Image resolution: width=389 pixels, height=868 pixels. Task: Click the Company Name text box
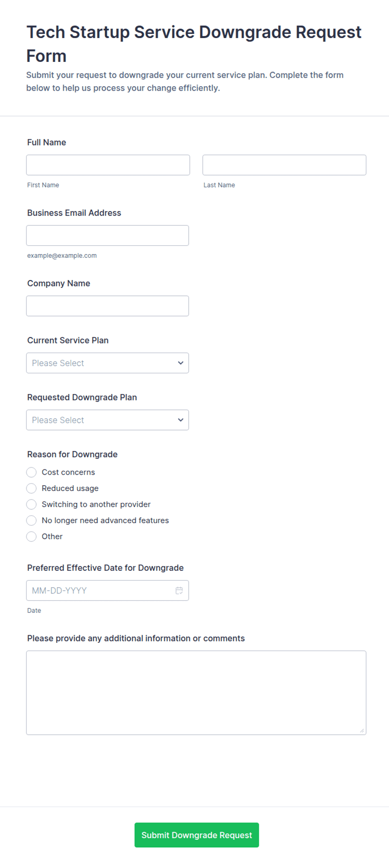click(107, 305)
